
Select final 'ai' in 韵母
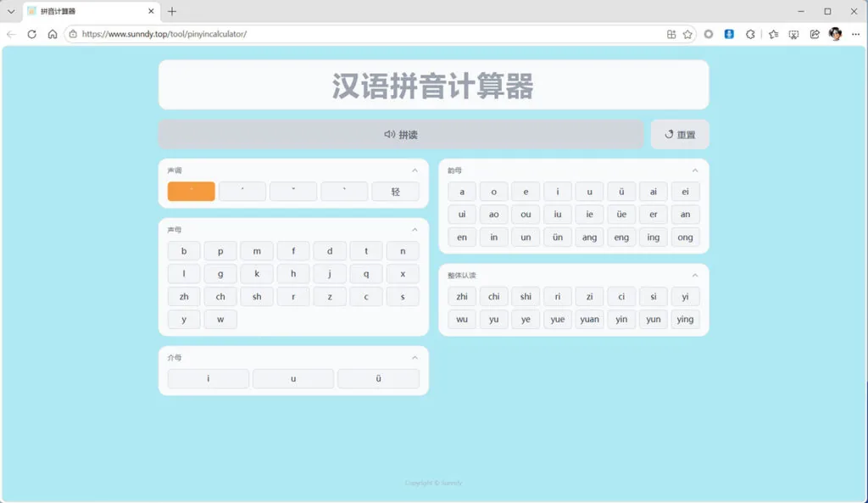point(654,192)
